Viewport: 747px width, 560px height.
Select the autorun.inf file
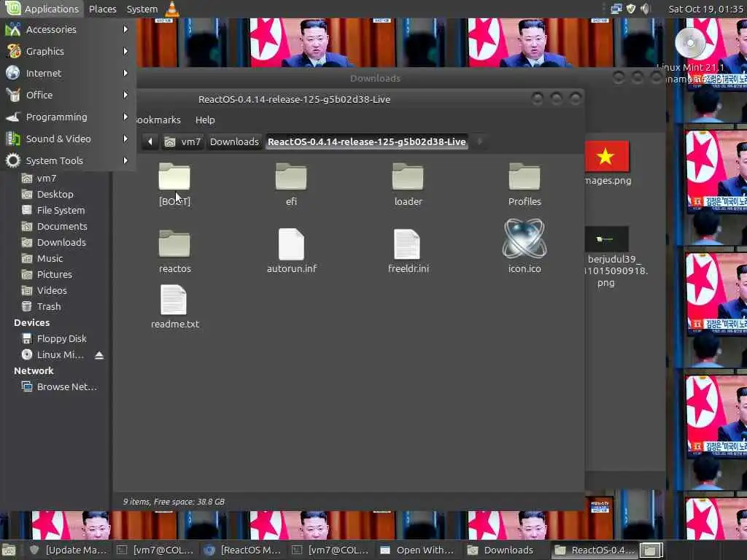tap(292, 251)
